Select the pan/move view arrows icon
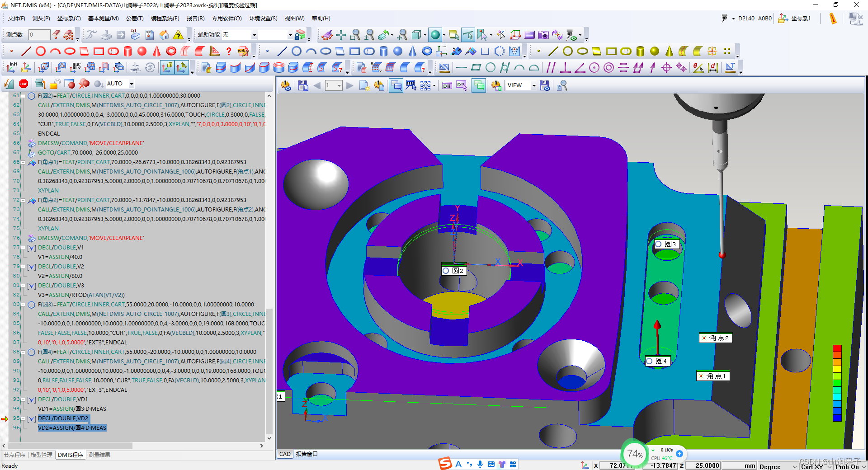The height and width of the screenshot is (470, 868). coord(341,35)
